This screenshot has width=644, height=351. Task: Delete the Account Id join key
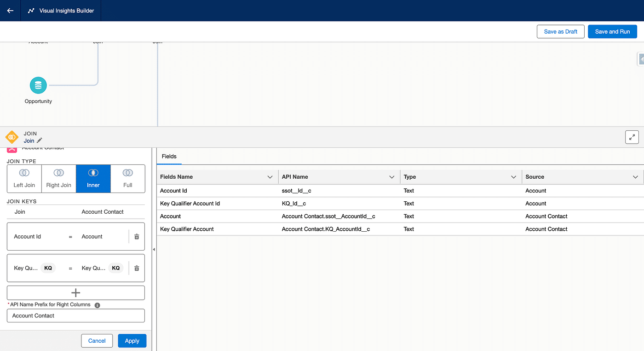tap(137, 237)
